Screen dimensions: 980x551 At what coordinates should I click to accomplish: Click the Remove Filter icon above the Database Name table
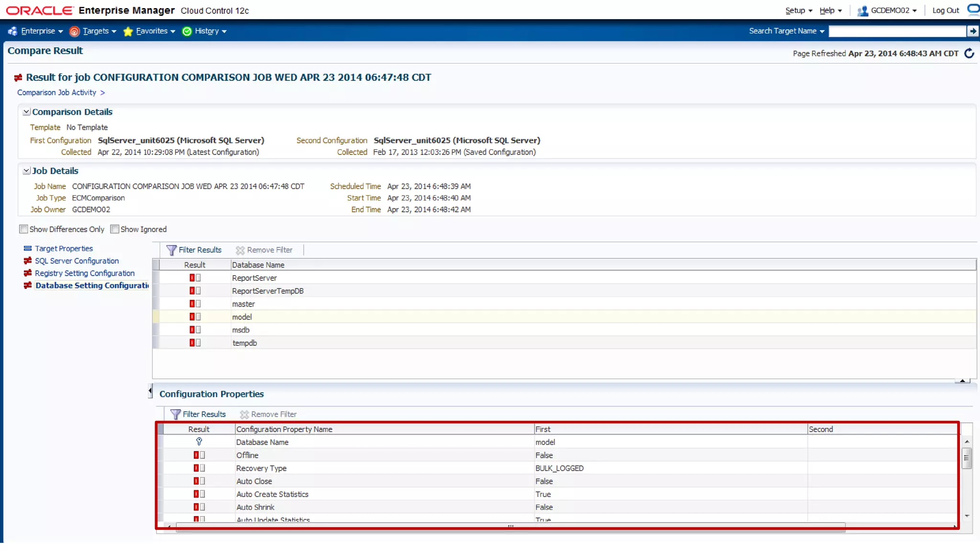(x=240, y=250)
